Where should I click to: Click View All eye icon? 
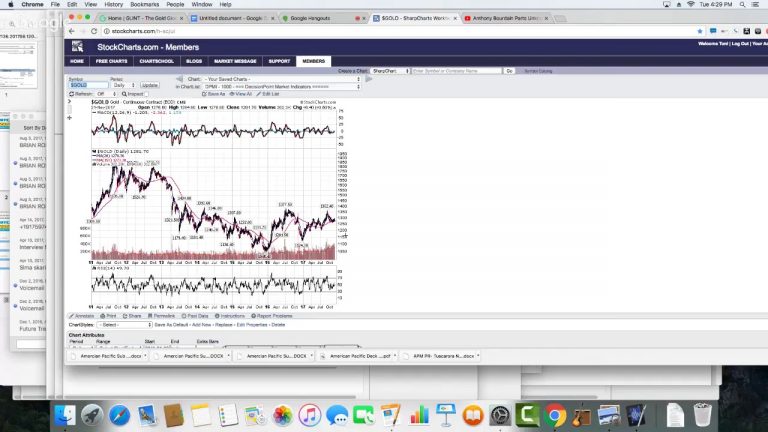tap(240, 94)
